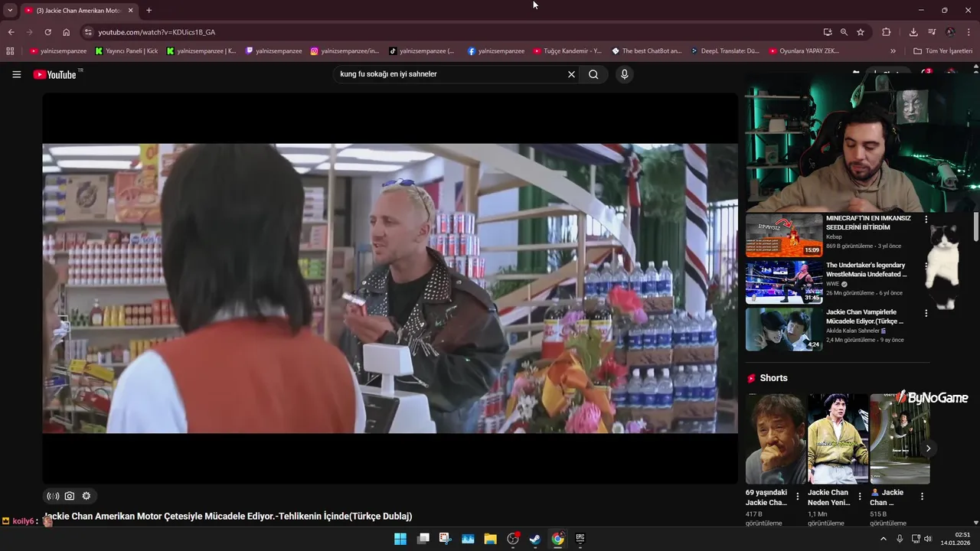
Task: Clear the YouTube search box text
Action: [x=571, y=74]
